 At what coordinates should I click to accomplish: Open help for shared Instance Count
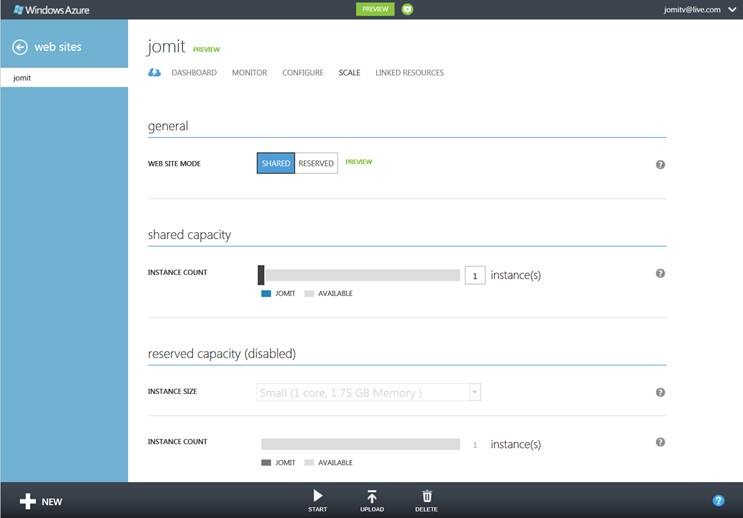coord(660,273)
